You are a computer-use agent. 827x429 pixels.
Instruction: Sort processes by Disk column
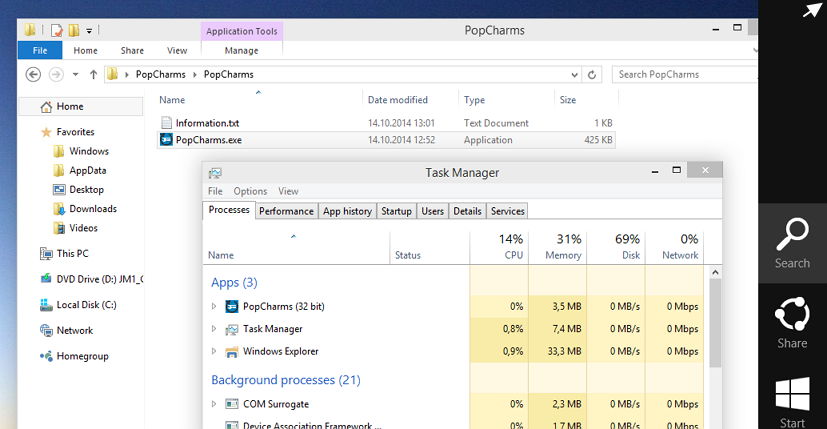pos(616,247)
